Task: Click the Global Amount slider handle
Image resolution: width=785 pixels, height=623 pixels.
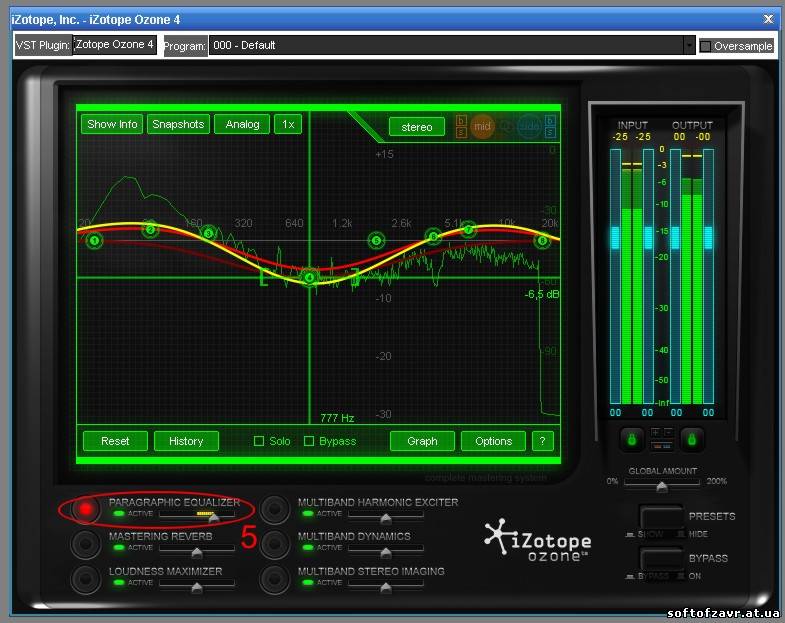Action: click(x=662, y=486)
